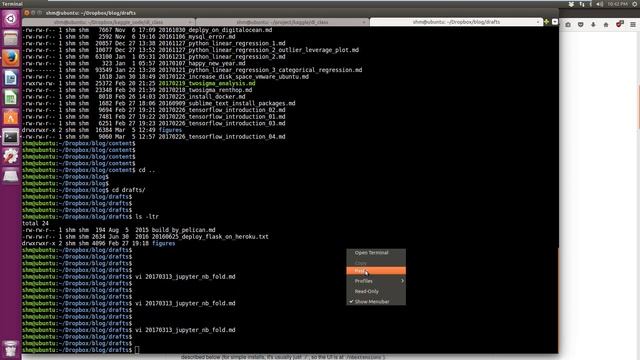Click the 'cd drafts/' command text
Image resolution: width=640 pixels, height=360 pixels.
tap(129, 190)
